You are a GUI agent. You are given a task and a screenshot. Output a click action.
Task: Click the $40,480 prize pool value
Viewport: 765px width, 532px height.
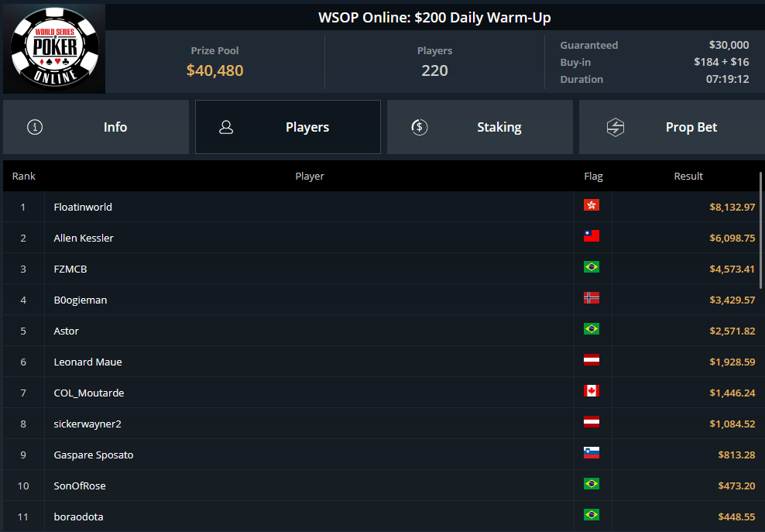(x=214, y=70)
